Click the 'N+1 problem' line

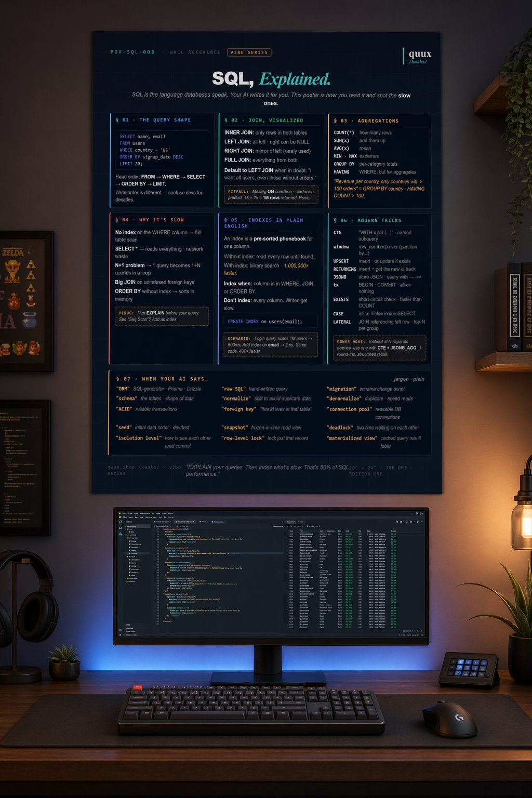coord(158,269)
